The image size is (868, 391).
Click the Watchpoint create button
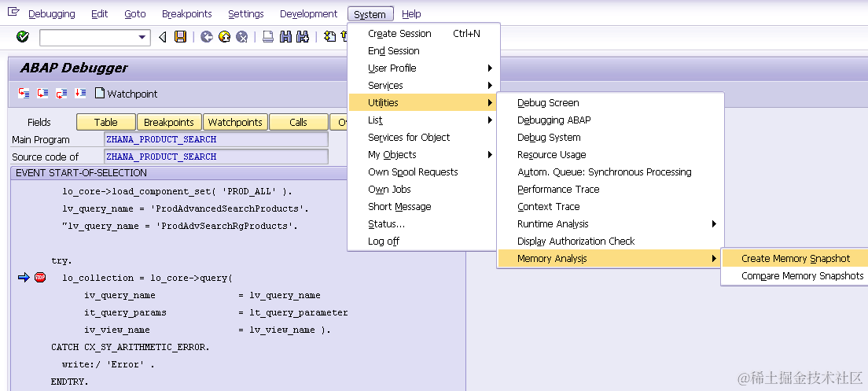coord(127,94)
